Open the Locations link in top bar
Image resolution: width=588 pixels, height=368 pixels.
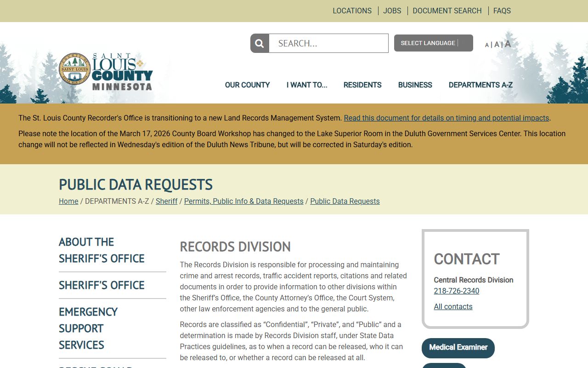point(352,11)
